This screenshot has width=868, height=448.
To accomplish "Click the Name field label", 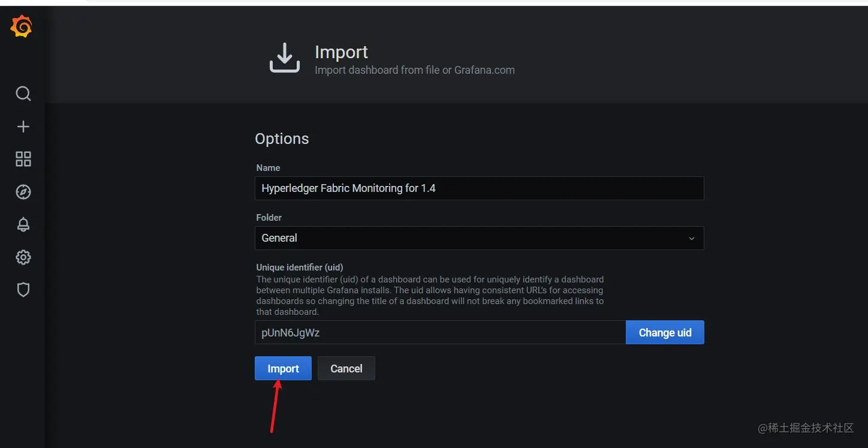I will click(268, 168).
